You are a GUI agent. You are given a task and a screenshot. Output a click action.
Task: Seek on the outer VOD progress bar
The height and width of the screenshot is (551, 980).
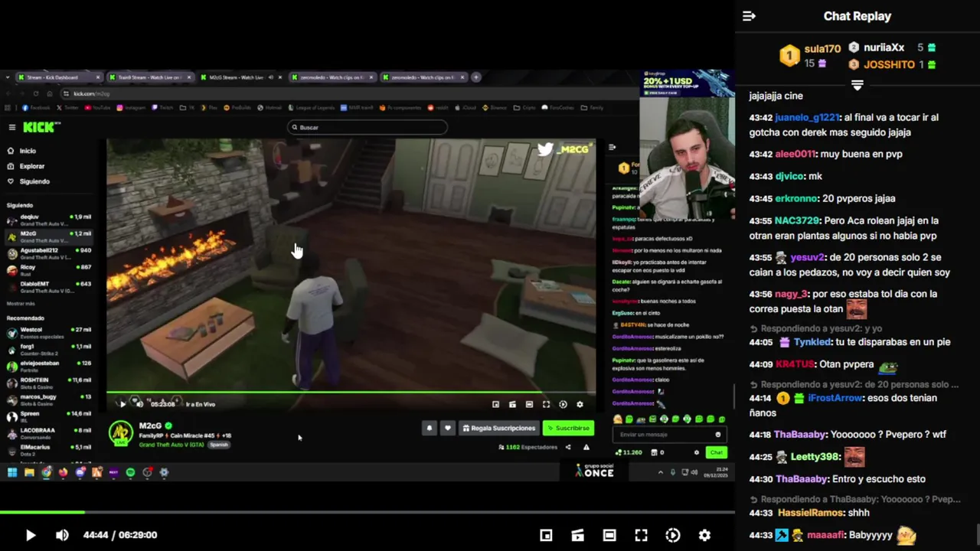point(367,512)
